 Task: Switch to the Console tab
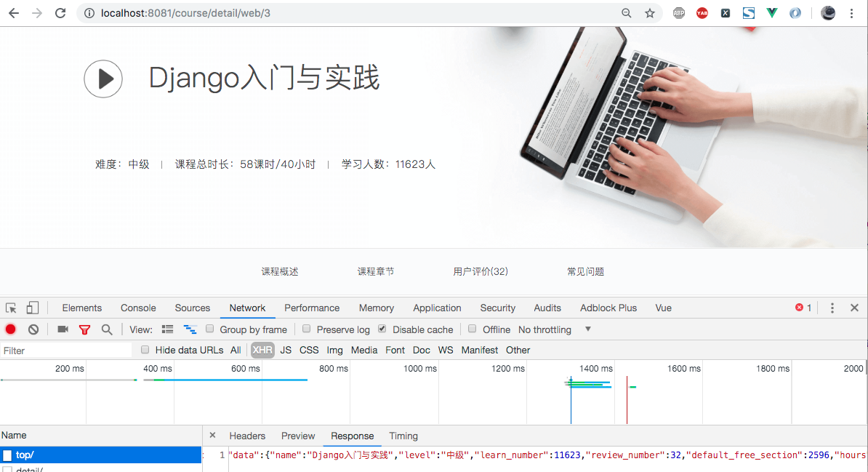[x=138, y=308]
